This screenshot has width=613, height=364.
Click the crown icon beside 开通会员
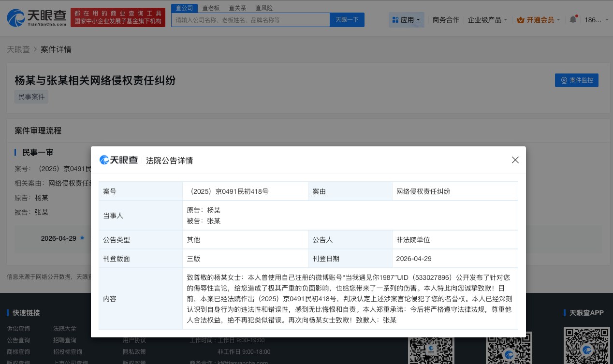pos(520,20)
